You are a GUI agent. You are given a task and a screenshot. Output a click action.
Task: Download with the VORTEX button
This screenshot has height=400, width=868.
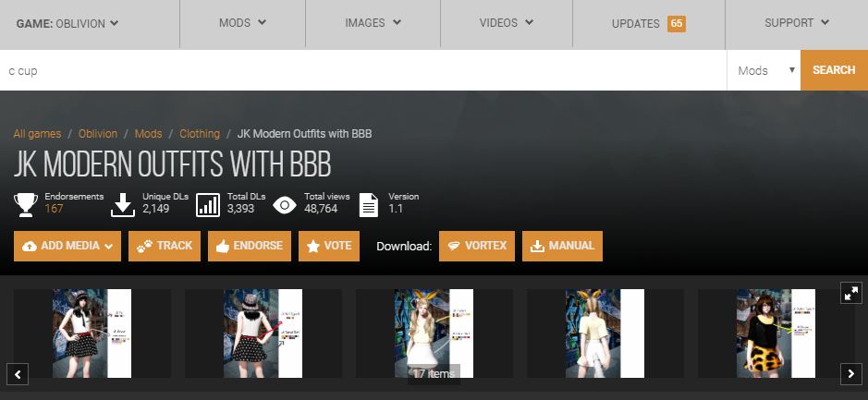coord(477,247)
